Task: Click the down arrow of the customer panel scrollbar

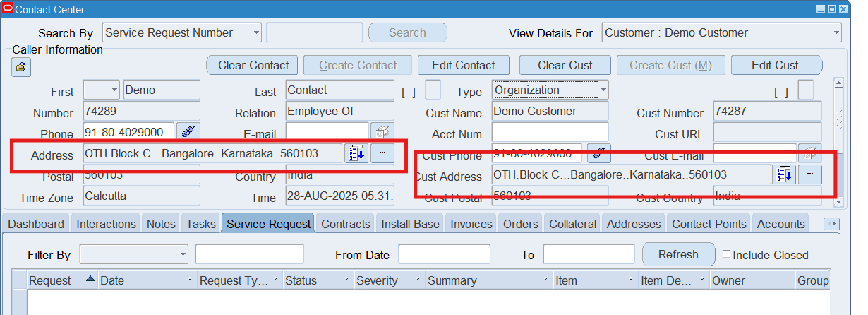Action: coord(839,202)
